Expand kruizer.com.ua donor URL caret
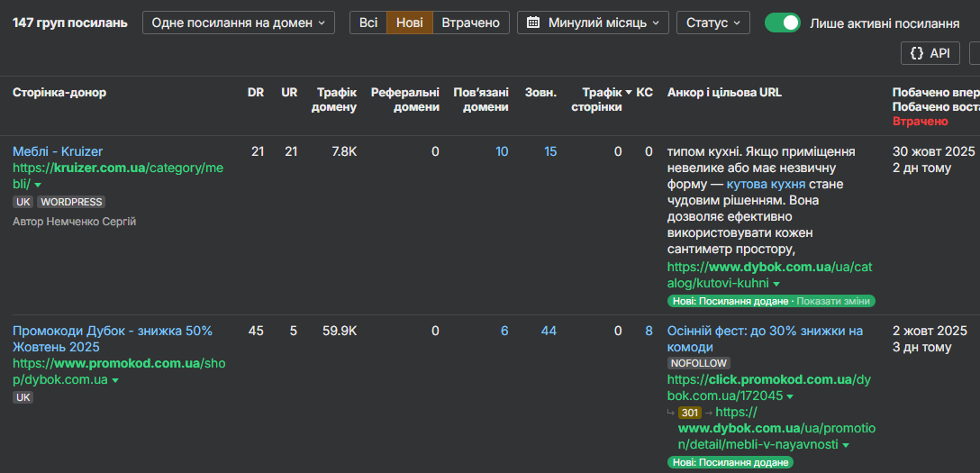 [x=38, y=185]
